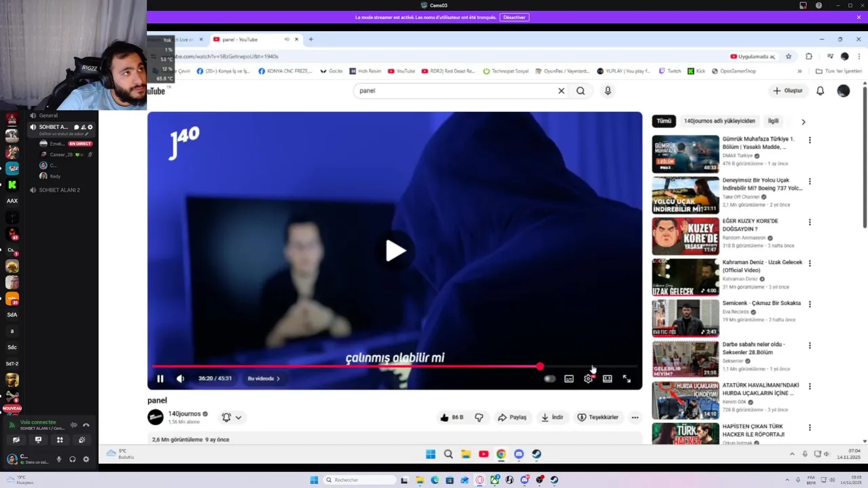Open the 140journos channel avatar

tap(155, 418)
